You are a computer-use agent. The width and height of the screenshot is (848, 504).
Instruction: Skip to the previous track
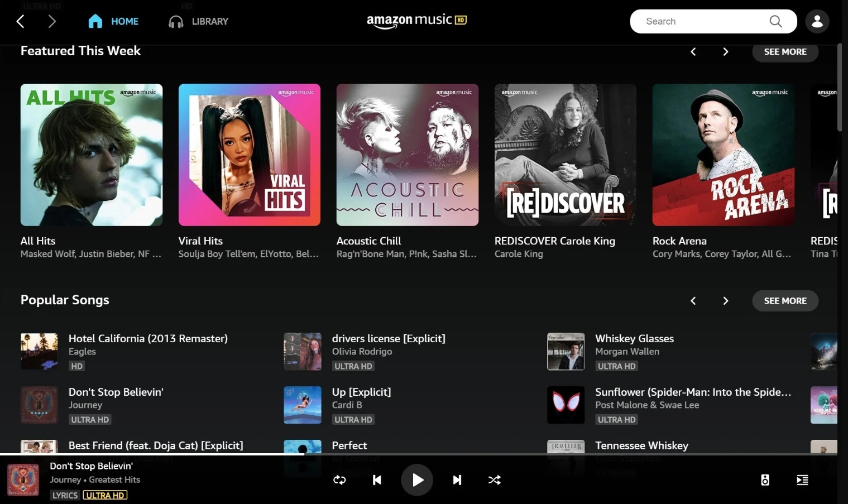(377, 480)
